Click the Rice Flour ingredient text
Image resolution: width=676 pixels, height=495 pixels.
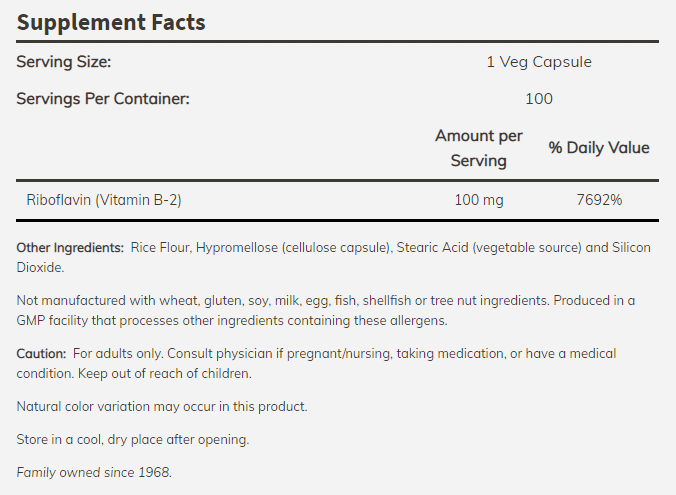coord(160,248)
